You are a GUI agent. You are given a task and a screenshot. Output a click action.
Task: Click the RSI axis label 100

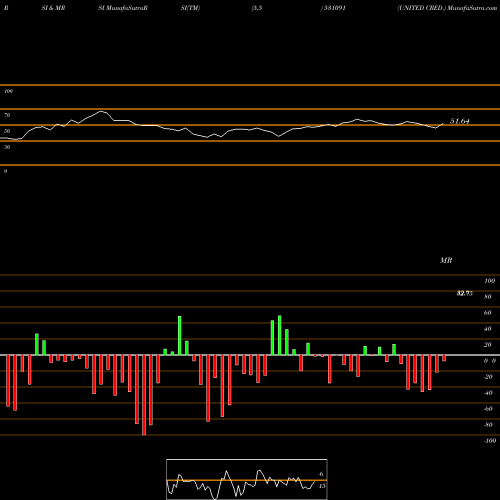tap(8, 91)
